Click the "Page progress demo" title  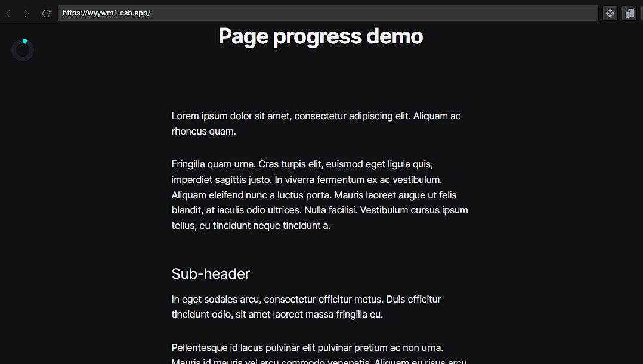321,36
